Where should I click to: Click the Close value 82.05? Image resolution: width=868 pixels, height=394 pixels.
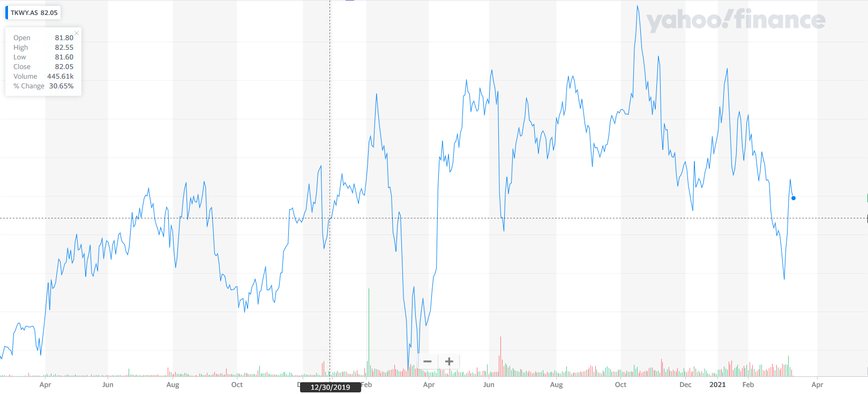[x=64, y=67]
